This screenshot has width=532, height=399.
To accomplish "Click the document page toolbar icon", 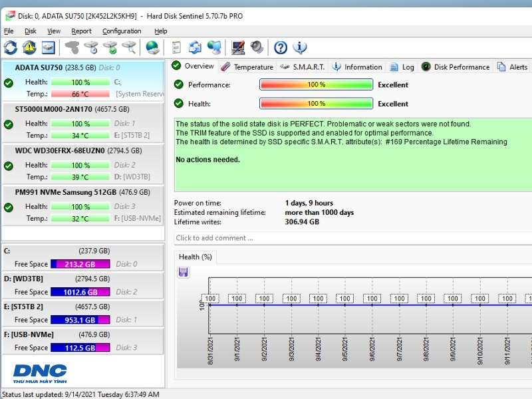I will tap(176, 47).
